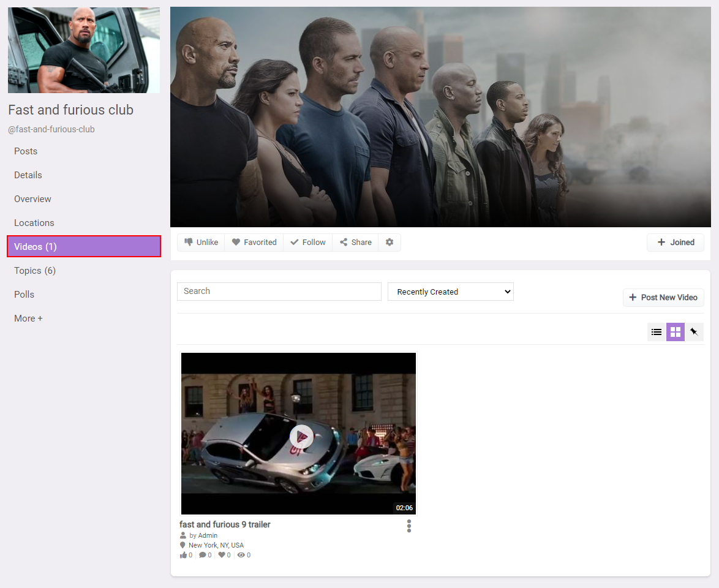Open the fast and furious 9 trailer title link

(x=225, y=524)
